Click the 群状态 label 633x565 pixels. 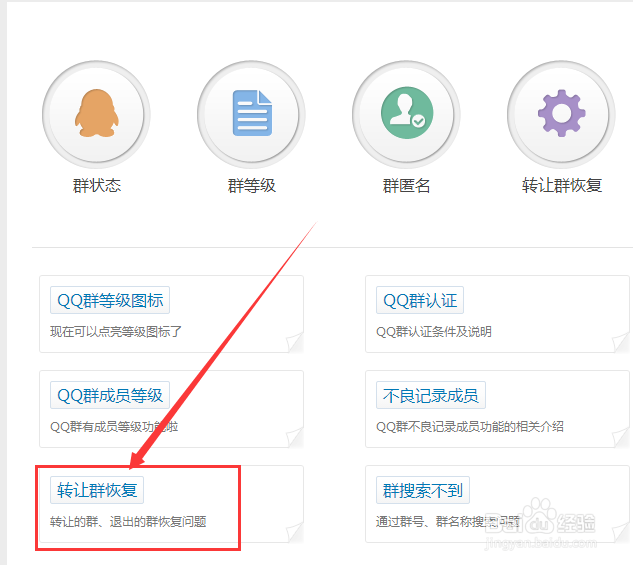pyautogui.click(x=97, y=186)
